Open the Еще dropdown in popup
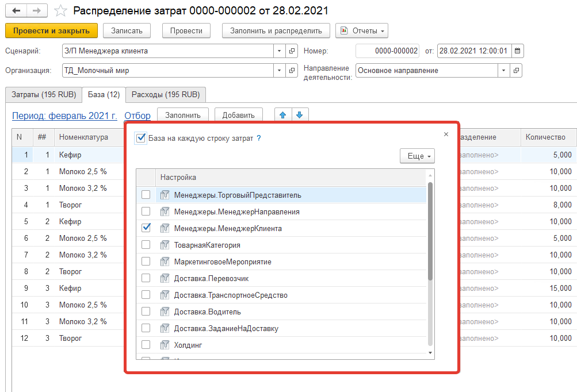 (417, 156)
